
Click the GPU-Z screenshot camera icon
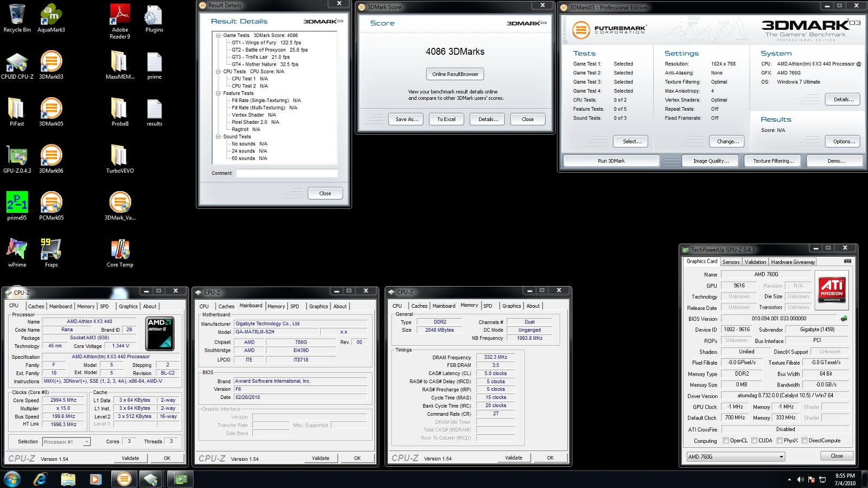847,261
